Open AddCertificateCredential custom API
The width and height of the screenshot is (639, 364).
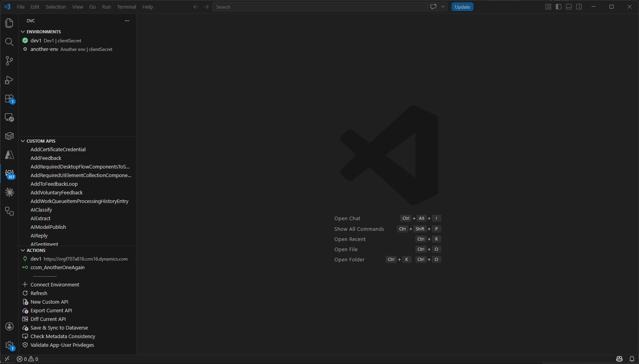[77, 150]
